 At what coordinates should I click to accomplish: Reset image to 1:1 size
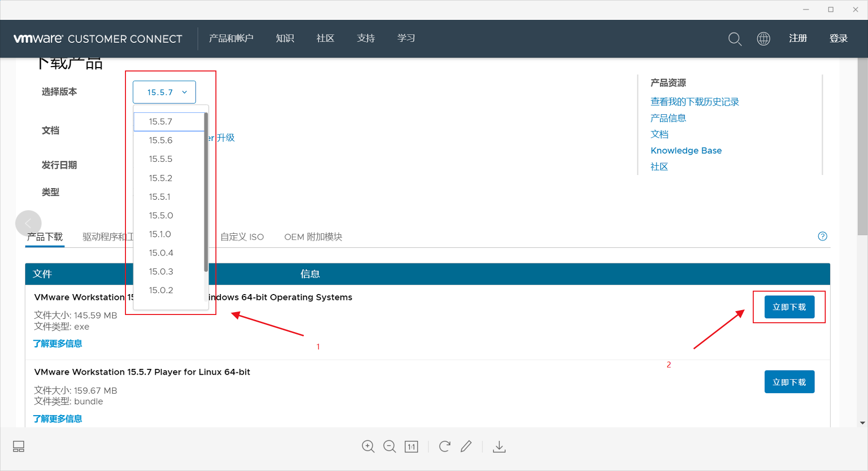click(x=411, y=446)
